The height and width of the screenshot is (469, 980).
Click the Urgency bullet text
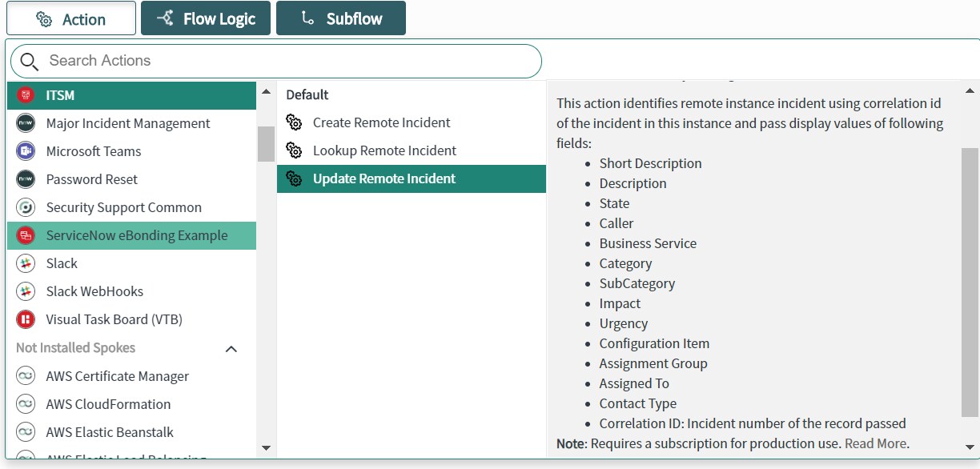click(624, 323)
